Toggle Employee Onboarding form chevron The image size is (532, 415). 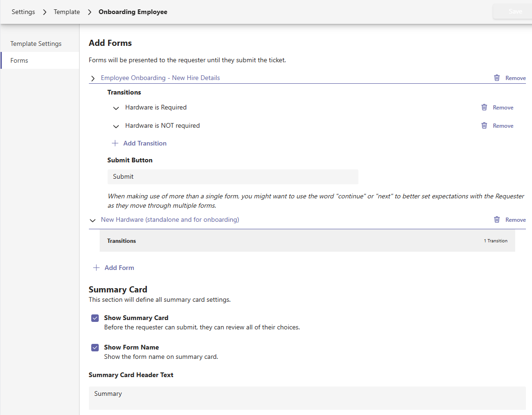pyautogui.click(x=93, y=79)
